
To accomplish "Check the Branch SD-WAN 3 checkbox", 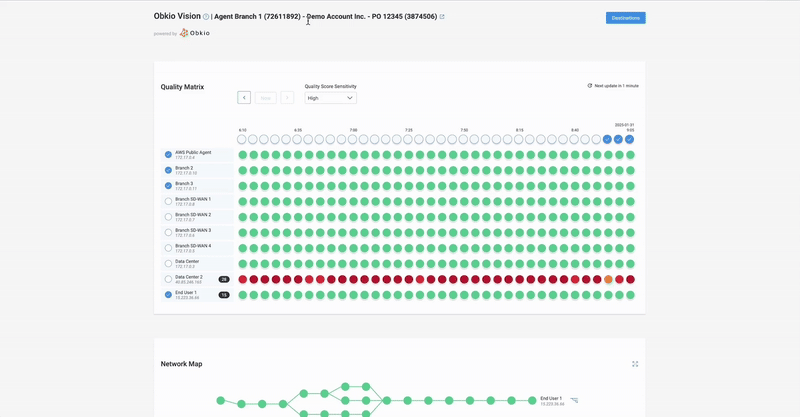I will [168, 233].
